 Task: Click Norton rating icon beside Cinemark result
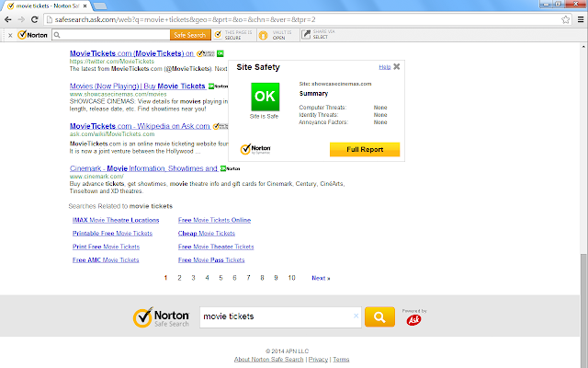click(x=230, y=168)
